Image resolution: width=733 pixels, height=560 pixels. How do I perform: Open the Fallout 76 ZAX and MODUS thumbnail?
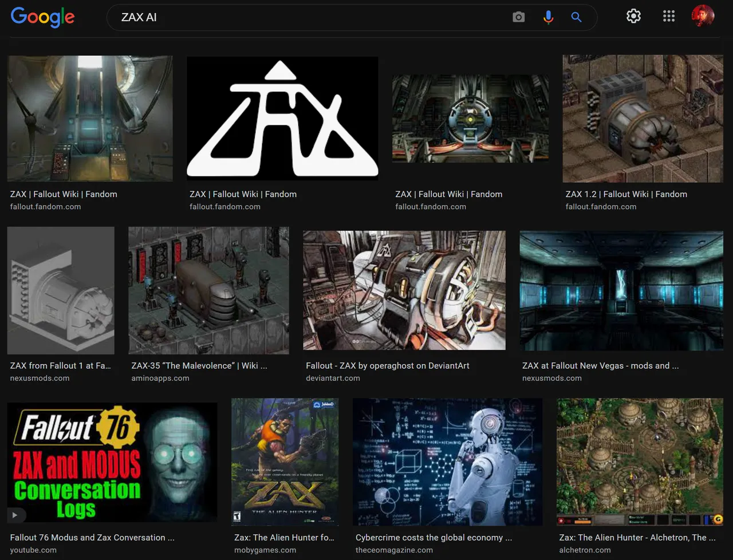coord(112,462)
